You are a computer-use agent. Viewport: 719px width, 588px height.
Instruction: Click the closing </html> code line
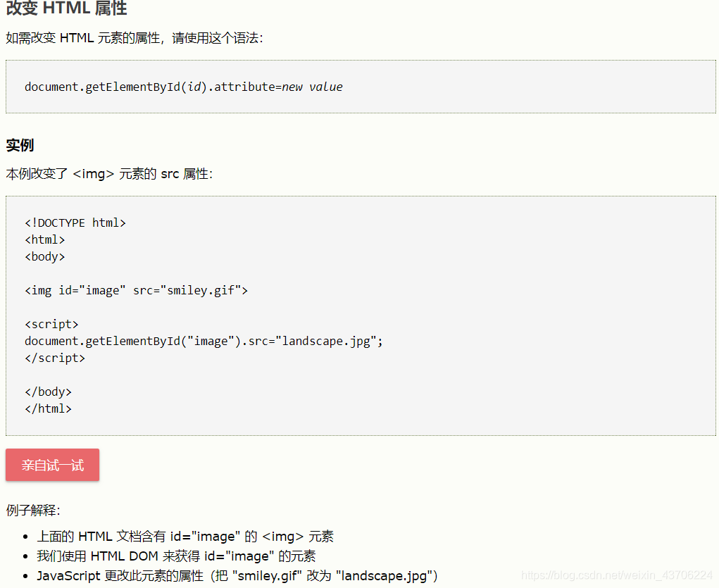(x=48, y=408)
